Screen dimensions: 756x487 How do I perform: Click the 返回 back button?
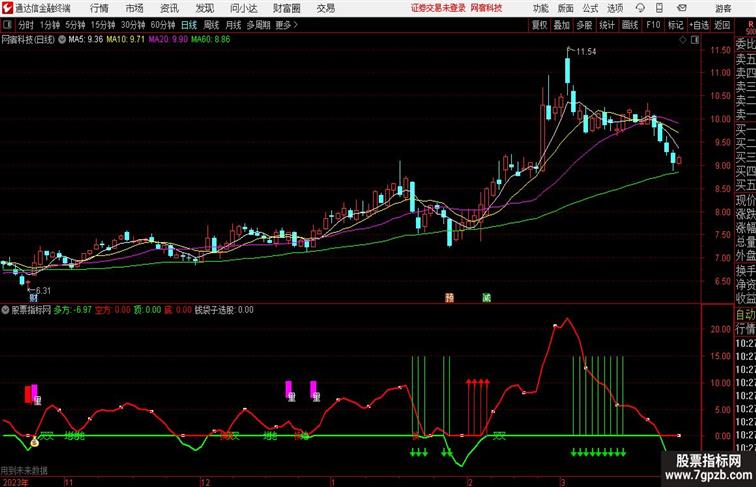722,25
